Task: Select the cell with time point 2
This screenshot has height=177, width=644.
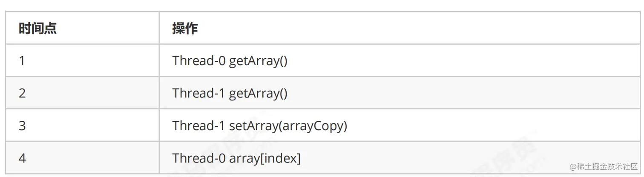Action: pos(82,93)
